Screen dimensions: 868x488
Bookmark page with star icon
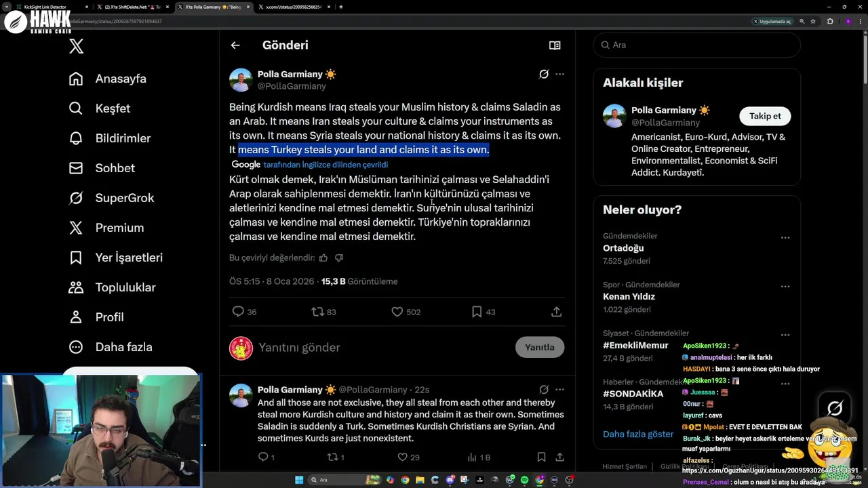(x=813, y=21)
